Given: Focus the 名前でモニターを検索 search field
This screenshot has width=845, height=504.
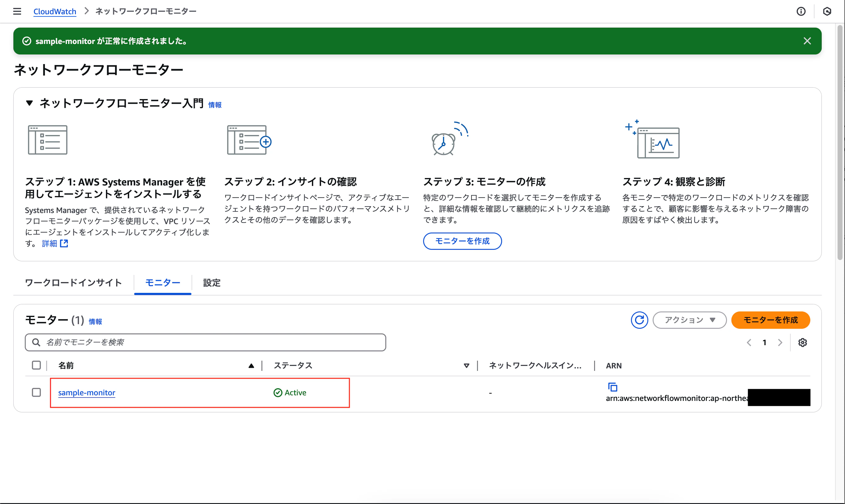Looking at the screenshot, I should point(205,342).
